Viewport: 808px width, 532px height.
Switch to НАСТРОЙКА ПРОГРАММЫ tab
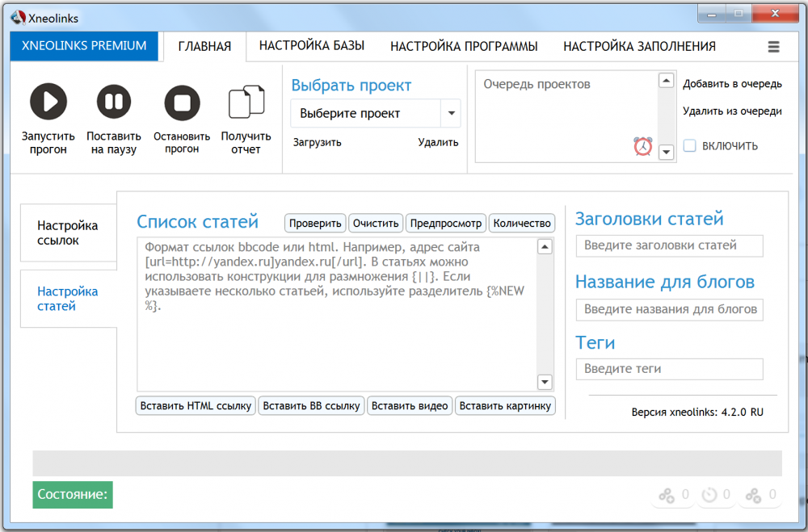(x=464, y=46)
